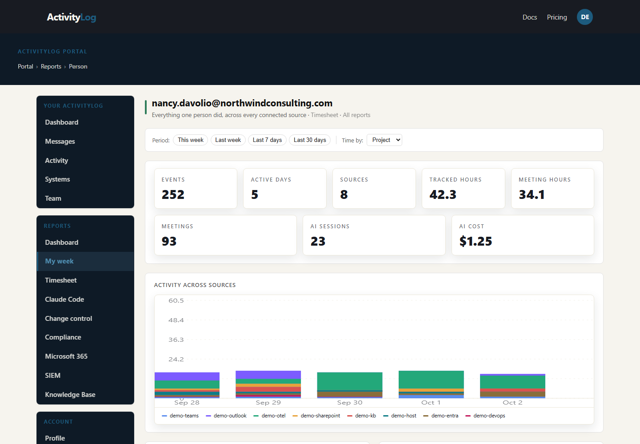This screenshot has height=444, width=640.
Task: Open the Change control report
Action: (x=85, y=318)
